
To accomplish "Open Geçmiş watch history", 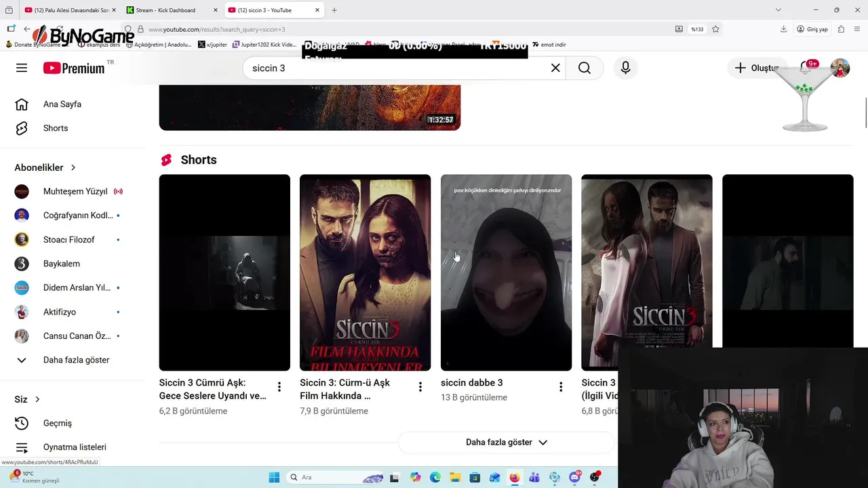I will tap(58, 423).
